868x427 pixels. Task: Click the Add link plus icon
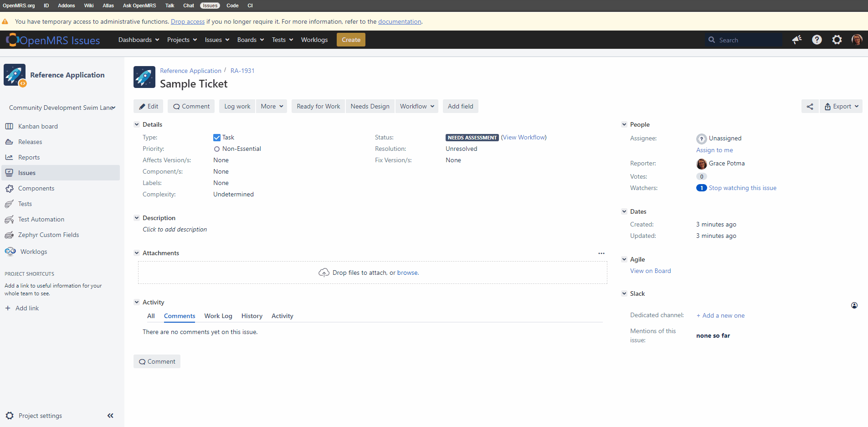pos(8,308)
